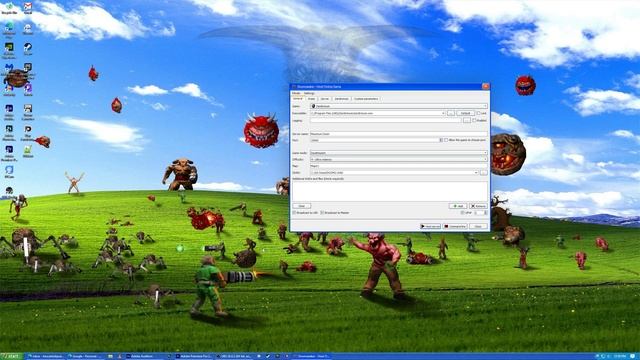Click the Command line button
Viewport: 640px width, 360px height.
pyautogui.click(x=455, y=226)
